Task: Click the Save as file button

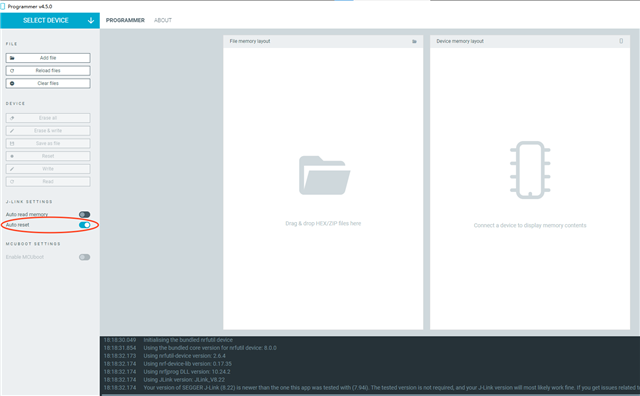Action: coord(48,143)
